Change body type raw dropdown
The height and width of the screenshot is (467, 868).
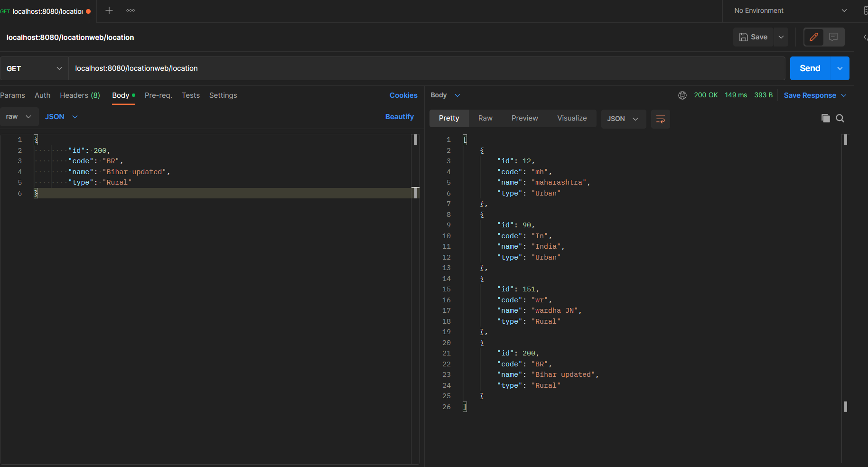(19, 117)
